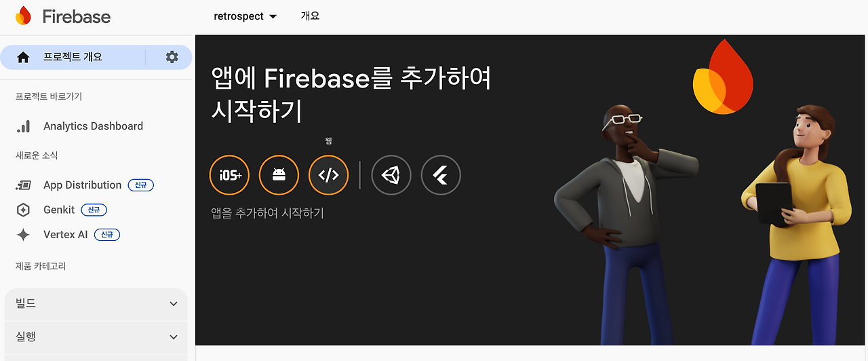Screen dimensions: 868x361
Task: Add an Android app with robot icon
Action: pyautogui.click(x=279, y=175)
